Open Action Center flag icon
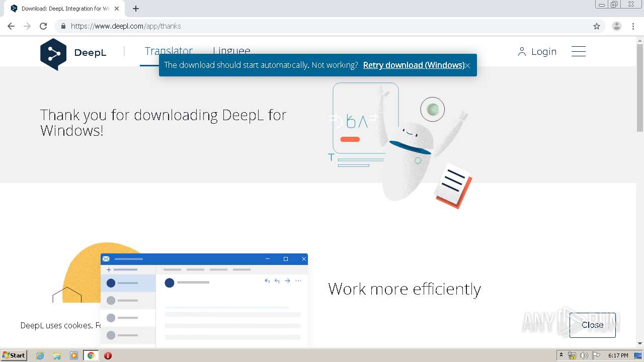The width and height of the screenshot is (644, 362). (x=595, y=355)
